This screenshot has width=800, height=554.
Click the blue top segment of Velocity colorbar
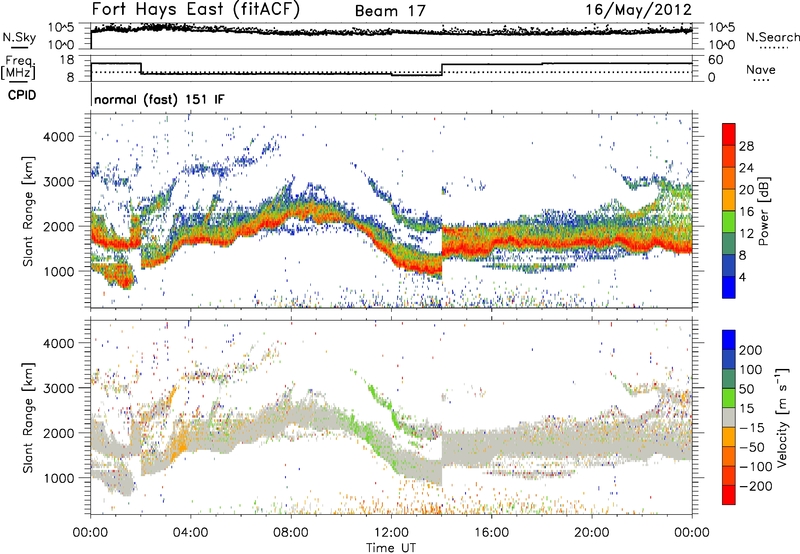click(x=729, y=340)
